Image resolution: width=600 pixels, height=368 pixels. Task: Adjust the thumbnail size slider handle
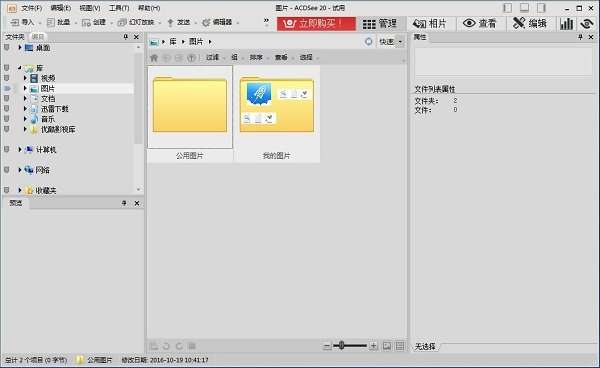[x=341, y=346]
